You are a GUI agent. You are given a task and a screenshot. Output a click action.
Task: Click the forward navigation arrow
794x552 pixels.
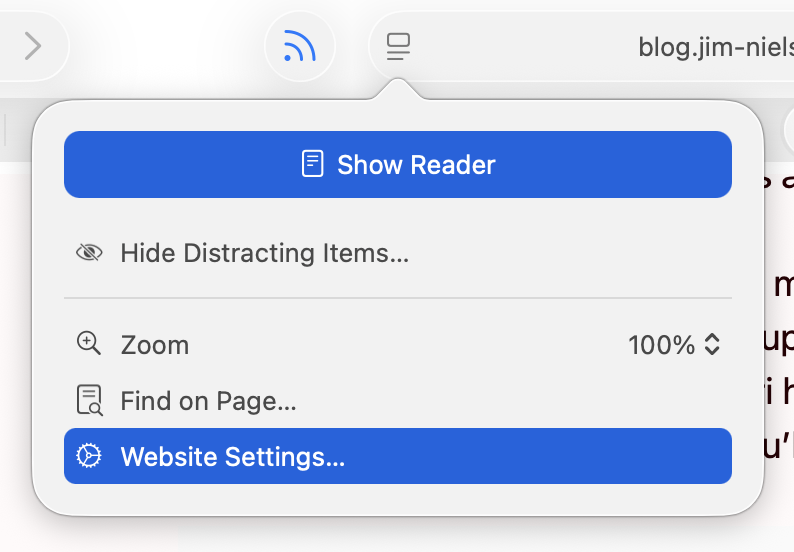[33, 46]
